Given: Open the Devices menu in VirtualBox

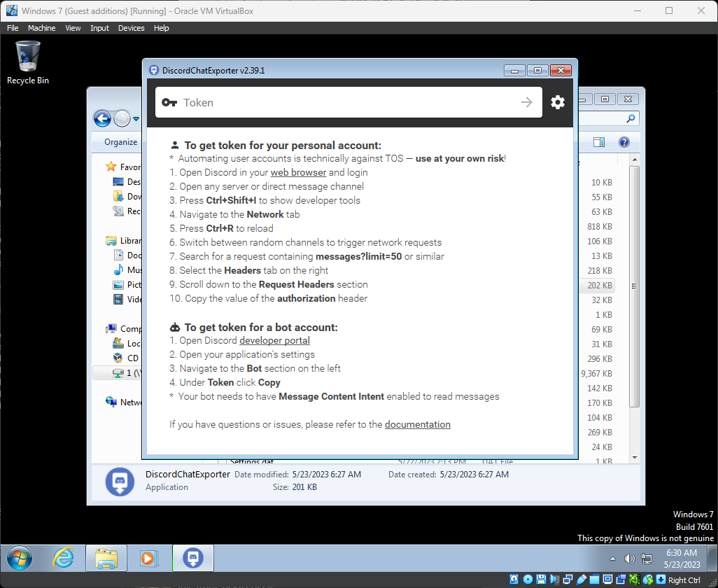Looking at the screenshot, I should pyautogui.click(x=131, y=28).
